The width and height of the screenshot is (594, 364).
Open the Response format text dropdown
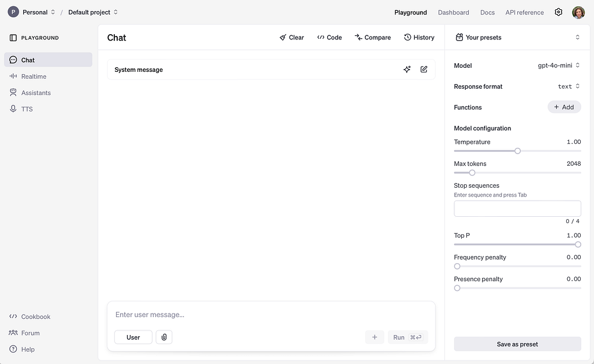pos(568,86)
